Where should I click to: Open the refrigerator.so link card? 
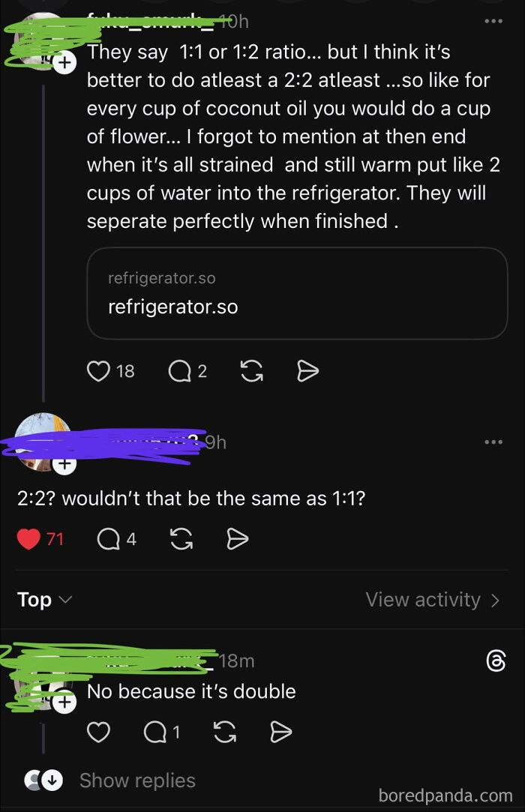[x=297, y=293]
